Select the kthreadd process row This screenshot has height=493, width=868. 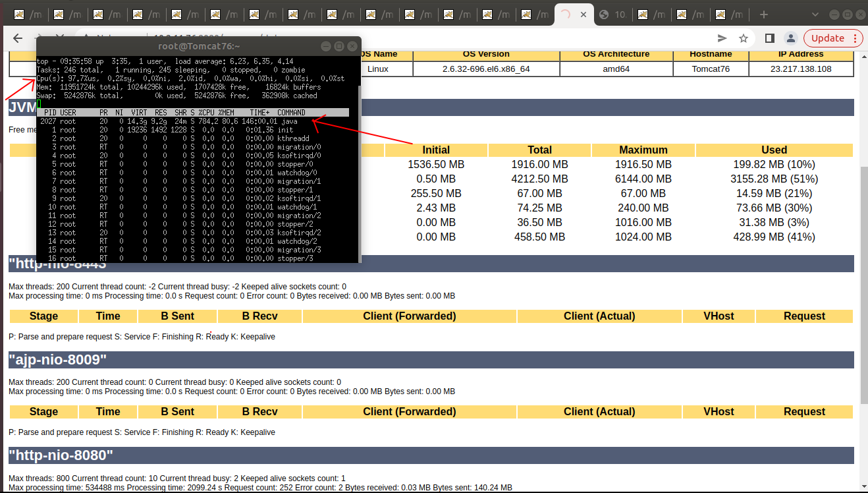pyautogui.click(x=192, y=138)
